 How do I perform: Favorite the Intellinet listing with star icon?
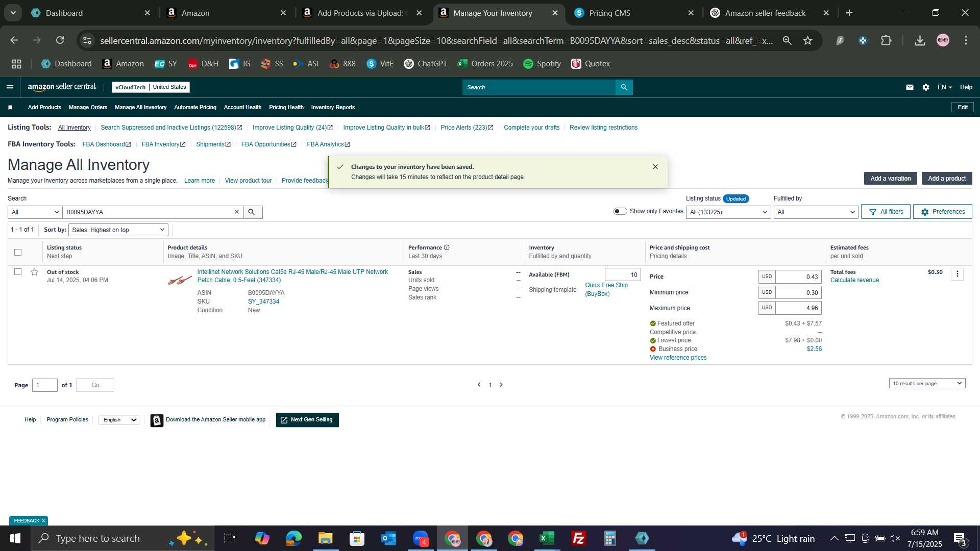34,272
